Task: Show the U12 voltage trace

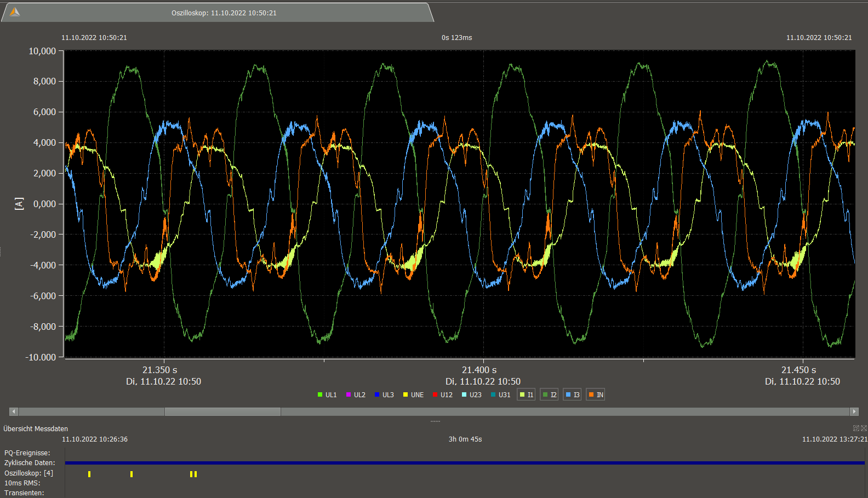Action: click(443, 394)
